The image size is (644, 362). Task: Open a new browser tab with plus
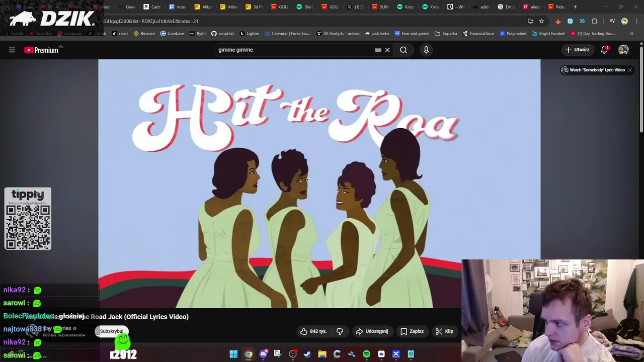click(575, 7)
